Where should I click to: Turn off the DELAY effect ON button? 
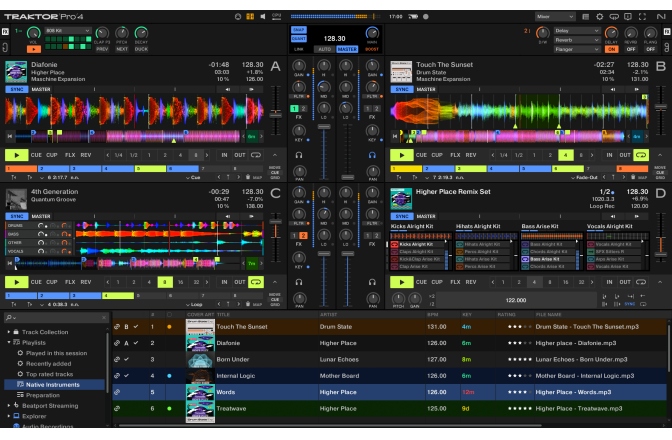click(x=612, y=49)
